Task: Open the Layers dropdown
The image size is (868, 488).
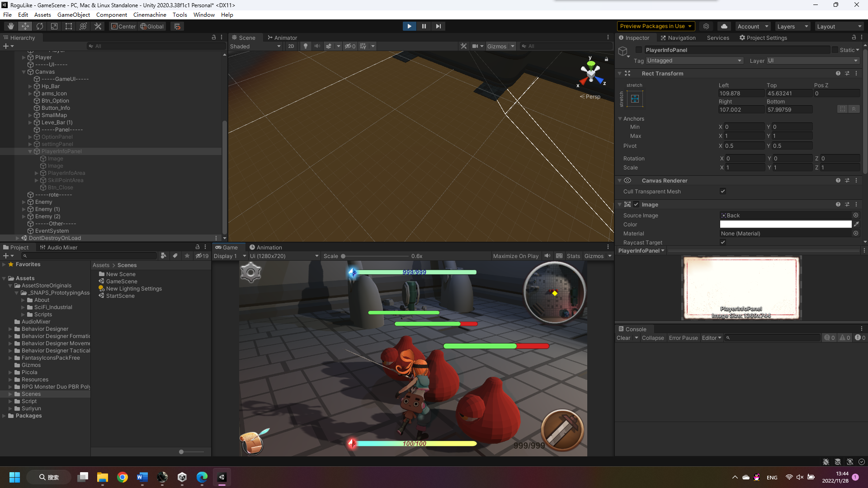Action: (x=792, y=26)
